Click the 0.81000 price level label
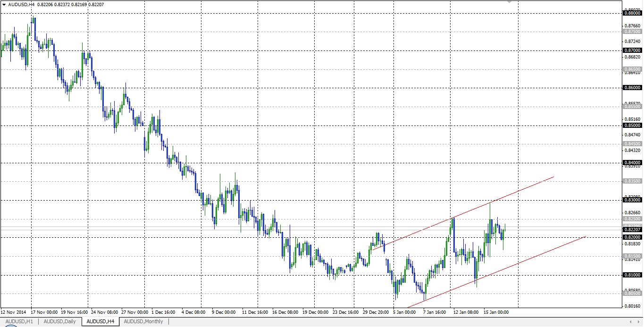The height and width of the screenshot is (327, 644). tap(632, 275)
